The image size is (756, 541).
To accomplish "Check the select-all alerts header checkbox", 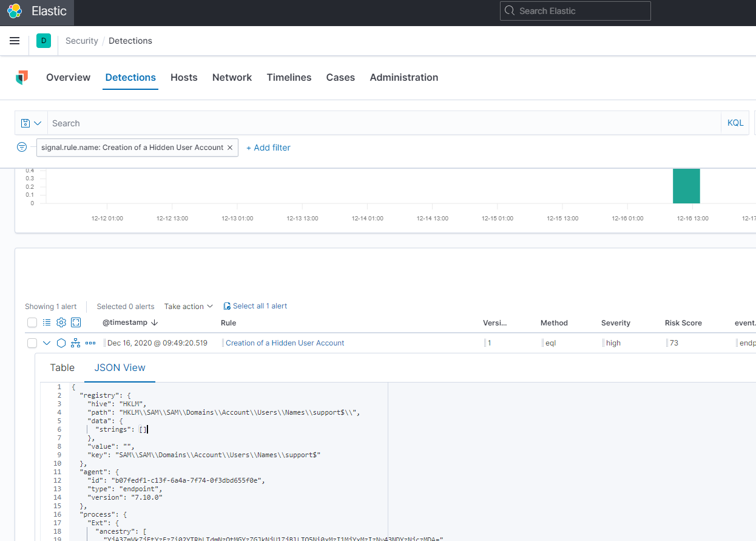I will pyautogui.click(x=32, y=322).
